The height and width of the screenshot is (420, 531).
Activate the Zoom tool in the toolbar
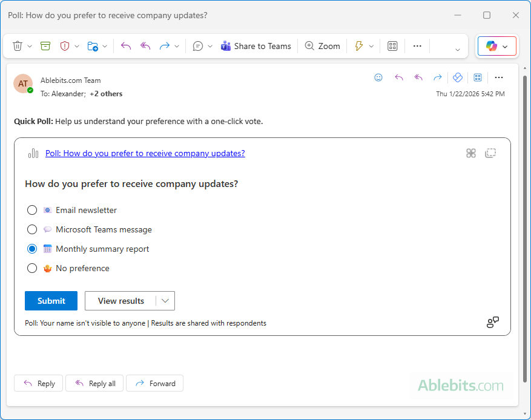pyautogui.click(x=322, y=45)
